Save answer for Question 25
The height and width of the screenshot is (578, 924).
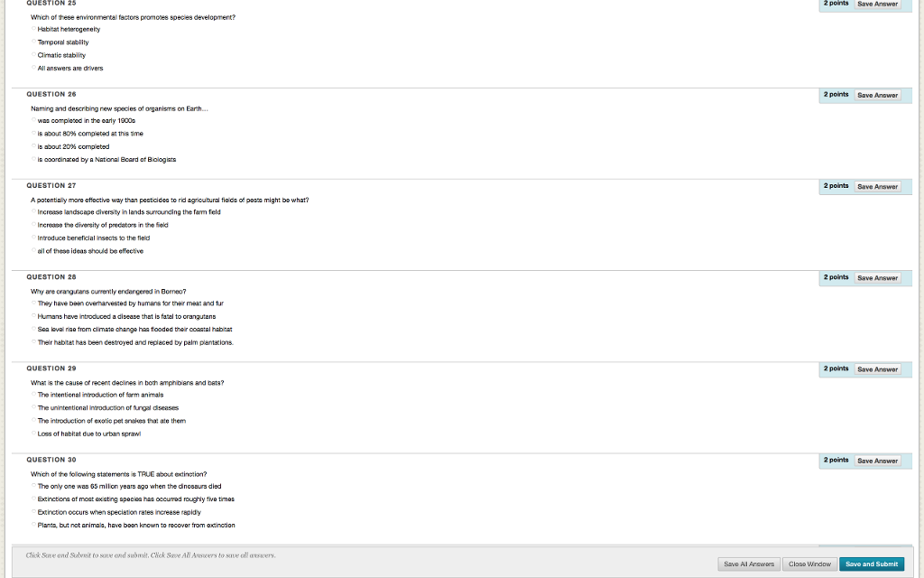coord(877,5)
